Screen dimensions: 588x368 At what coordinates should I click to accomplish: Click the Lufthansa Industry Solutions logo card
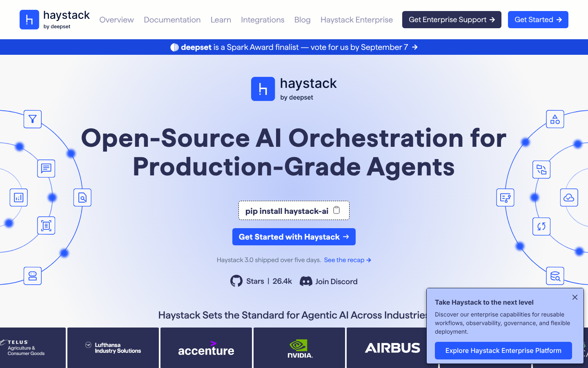(x=113, y=348)
